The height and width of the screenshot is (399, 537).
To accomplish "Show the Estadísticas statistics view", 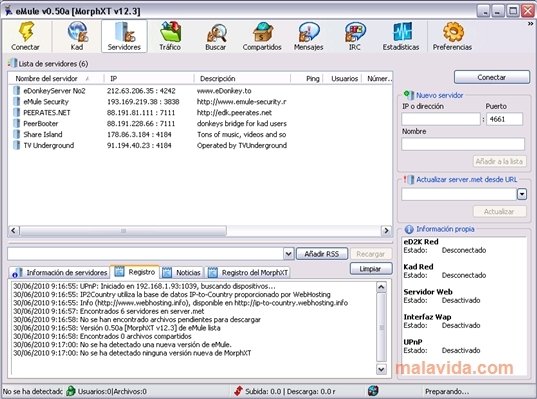I will point(401,36).
